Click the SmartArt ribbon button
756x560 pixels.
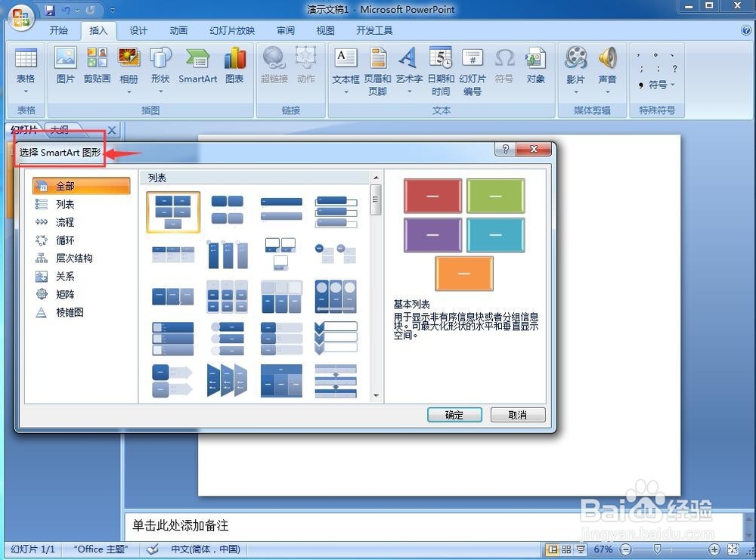pyautogui.click(x=197, y=66)
